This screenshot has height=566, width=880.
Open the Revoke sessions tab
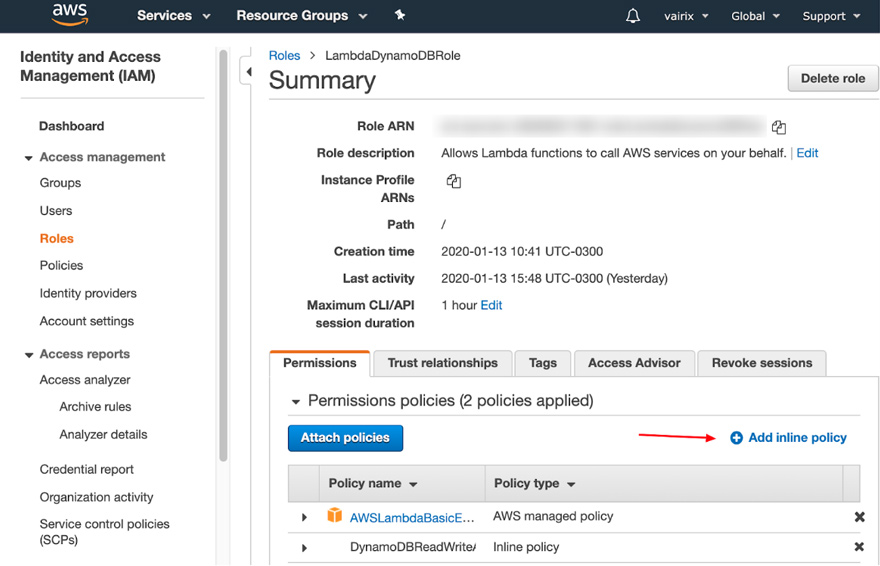click(762, 363)
